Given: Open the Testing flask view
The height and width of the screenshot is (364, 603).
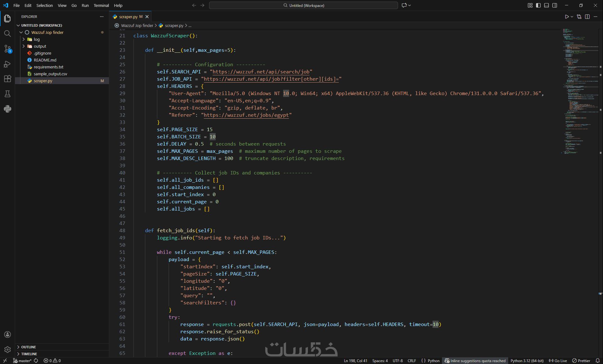Looking at the screenshot, I should pyautogui.click(x=7, y=94).
